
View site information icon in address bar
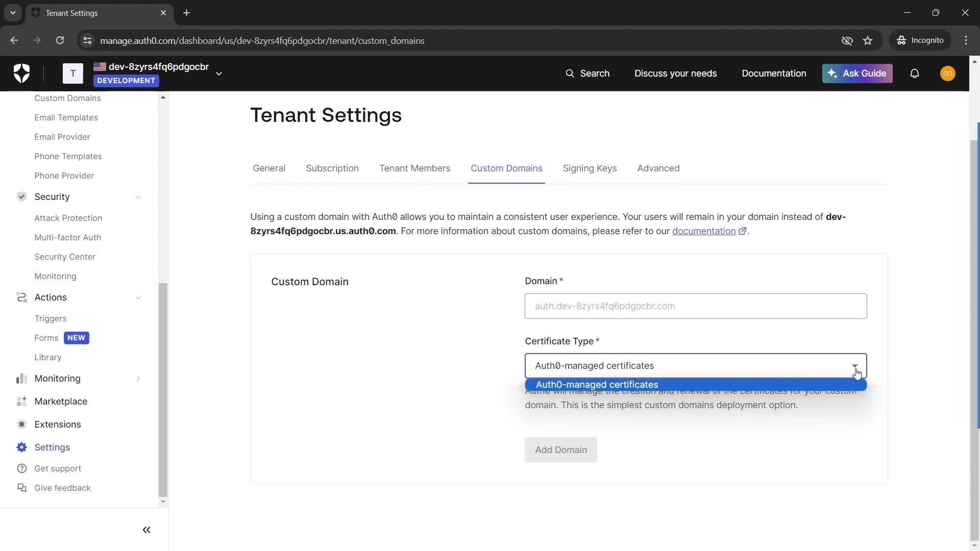pos(87,40)
